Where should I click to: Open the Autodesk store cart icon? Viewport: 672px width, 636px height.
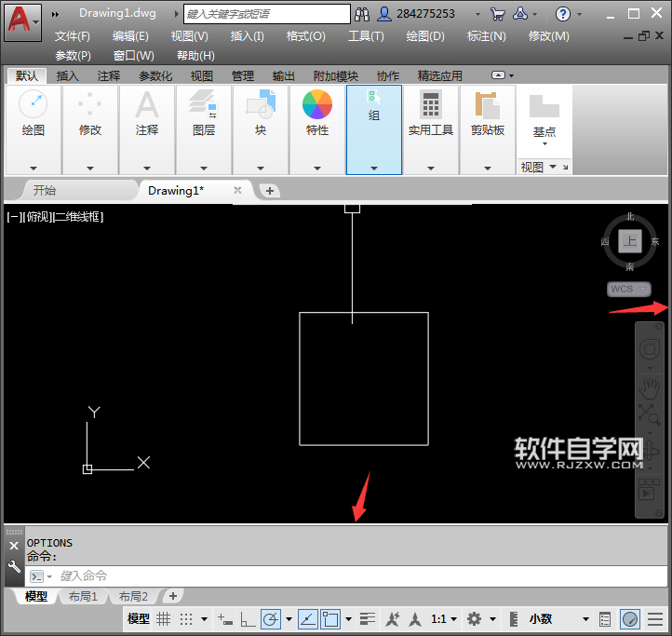[x=498, y=14]
